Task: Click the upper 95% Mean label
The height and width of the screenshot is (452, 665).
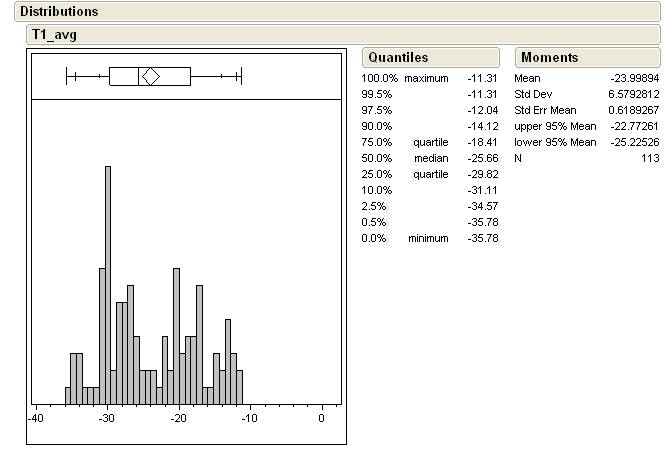Action: click(x=554, y=126)
